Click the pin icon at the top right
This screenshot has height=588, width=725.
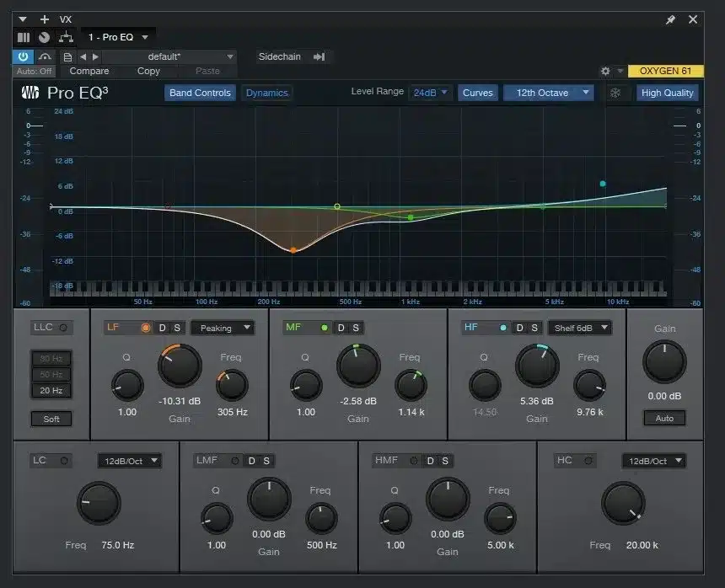(672, 19)
